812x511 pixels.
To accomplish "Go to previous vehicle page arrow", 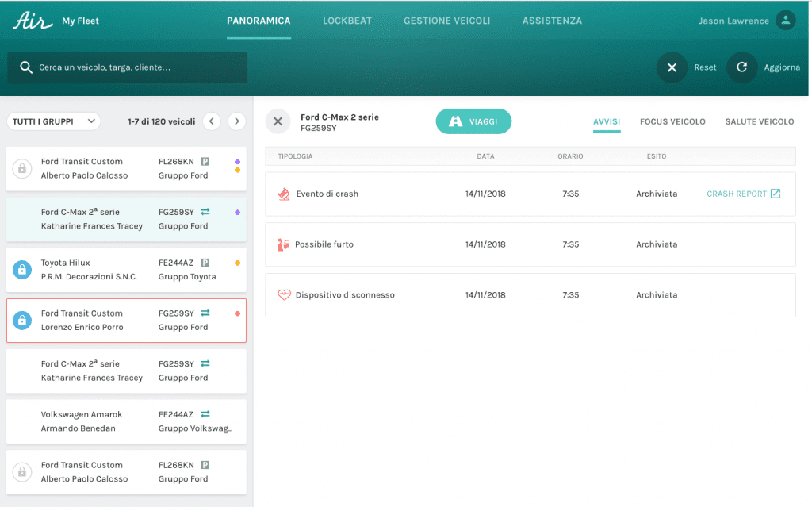I will pos(212,121).
